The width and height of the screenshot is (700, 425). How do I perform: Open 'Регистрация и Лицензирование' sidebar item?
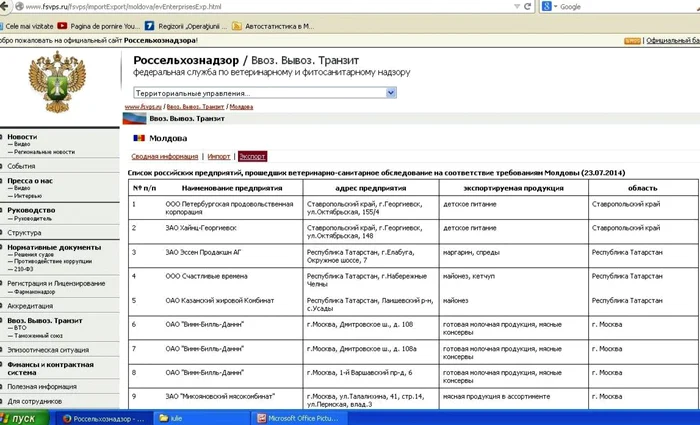(x=56, y=283)
